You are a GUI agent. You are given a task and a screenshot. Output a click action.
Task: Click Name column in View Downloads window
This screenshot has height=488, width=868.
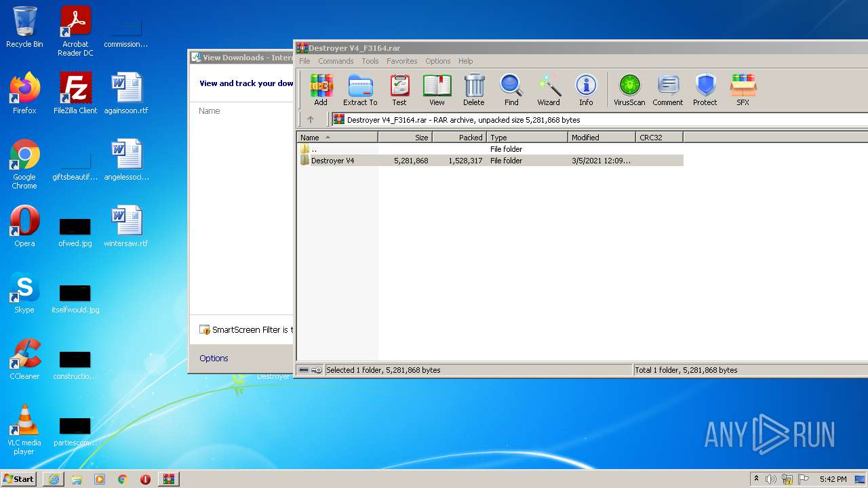[x=209, y=110]
